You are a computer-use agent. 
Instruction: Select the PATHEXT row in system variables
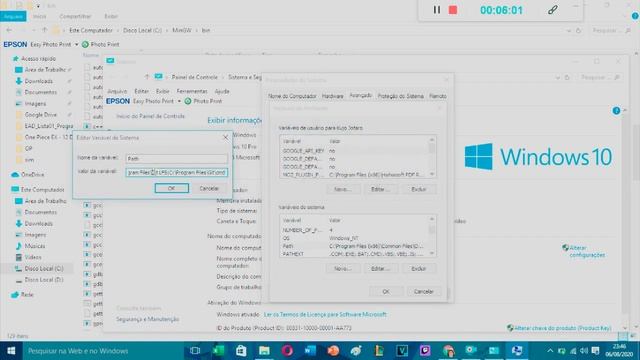tap(354, 254)
